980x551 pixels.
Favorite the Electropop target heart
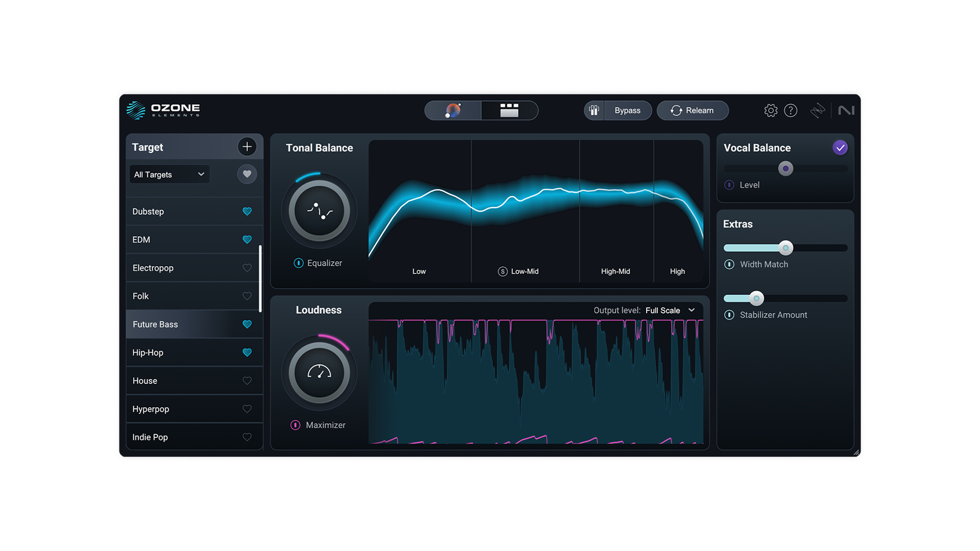pos(247,268)
